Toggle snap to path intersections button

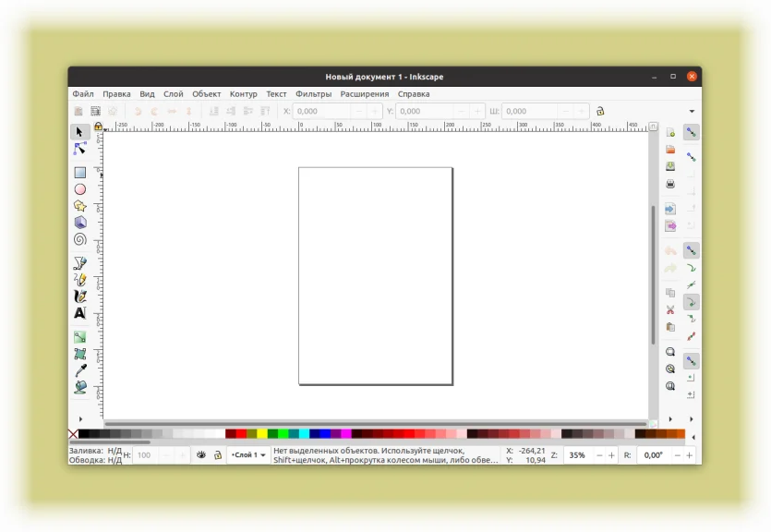tap(692, 284)
